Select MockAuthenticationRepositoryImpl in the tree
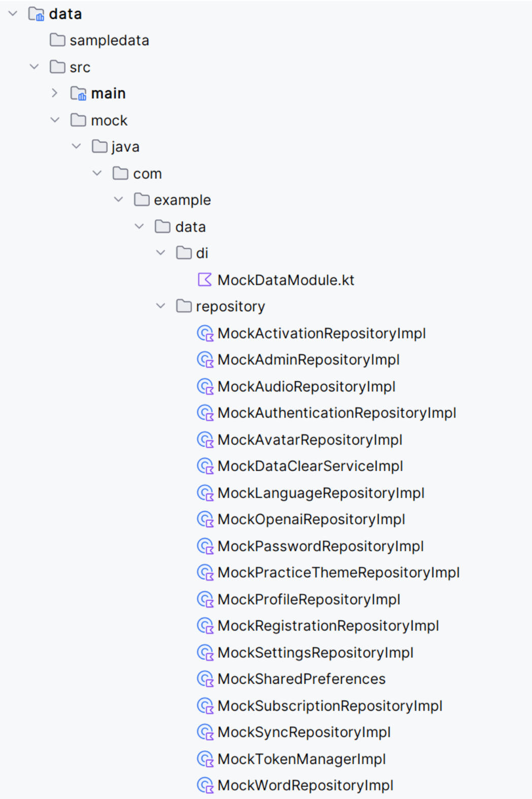 coord(337,413)
